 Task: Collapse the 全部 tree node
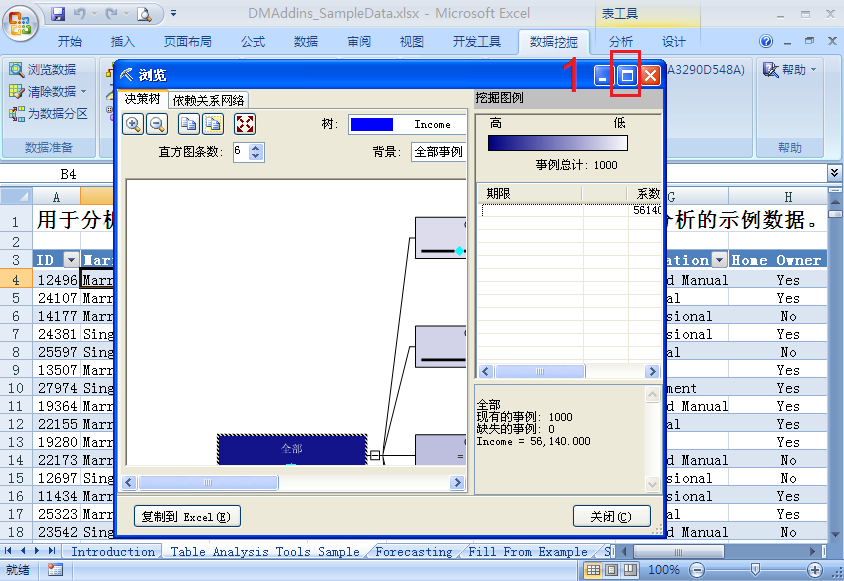point(375,455)
